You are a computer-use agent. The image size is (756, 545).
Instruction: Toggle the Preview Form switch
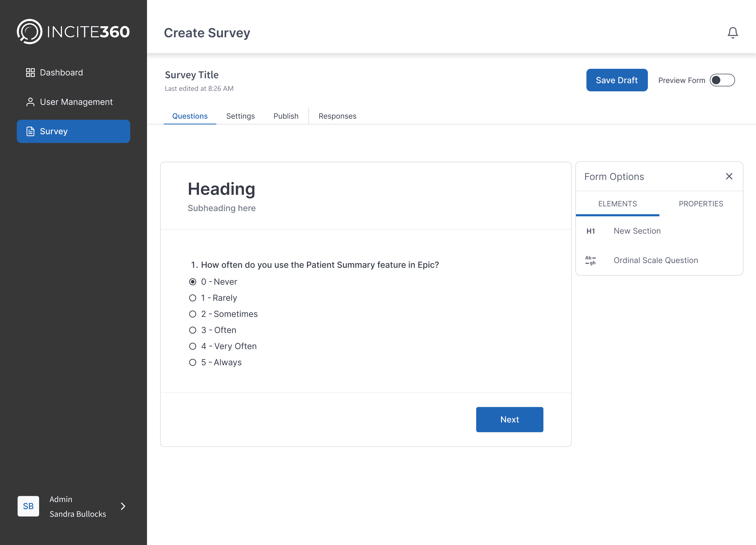722,80
